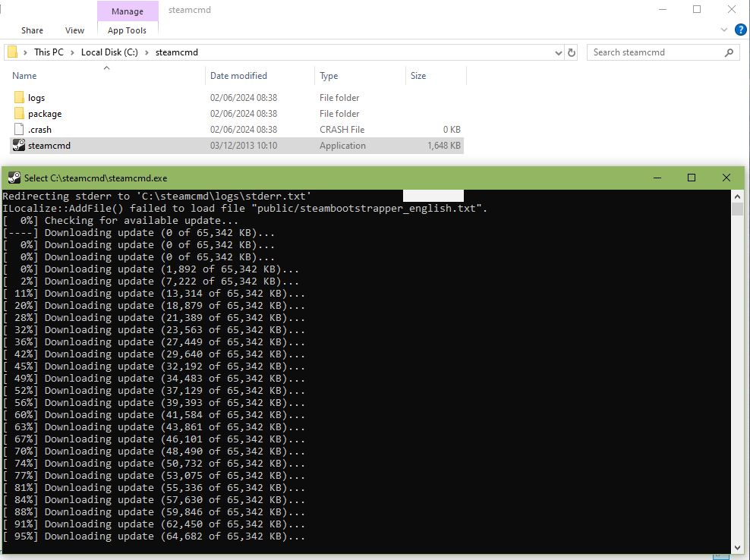Click the Name column sort arrow
Image resolution: width=750 pixels, height=560 pixels.
[106, 68]
